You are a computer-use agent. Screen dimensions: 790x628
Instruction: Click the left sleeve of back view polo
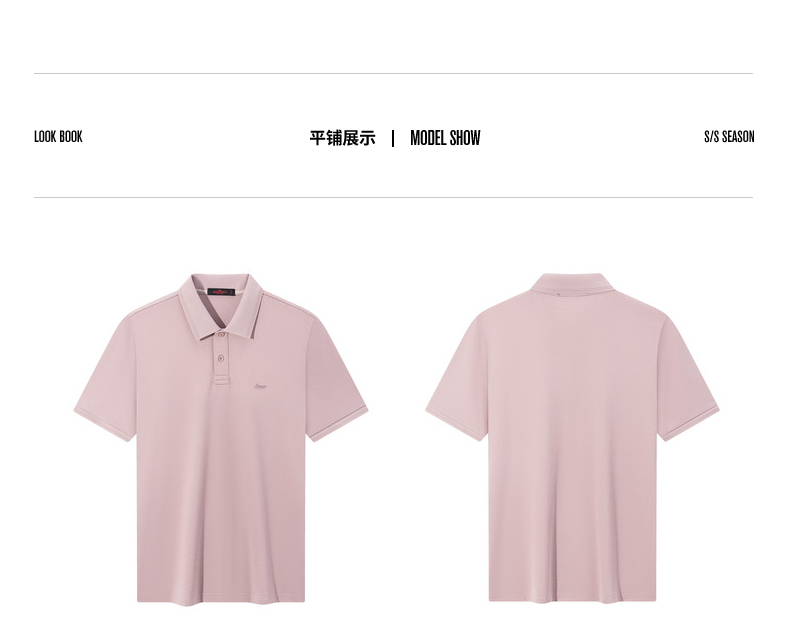coord(456,378)
